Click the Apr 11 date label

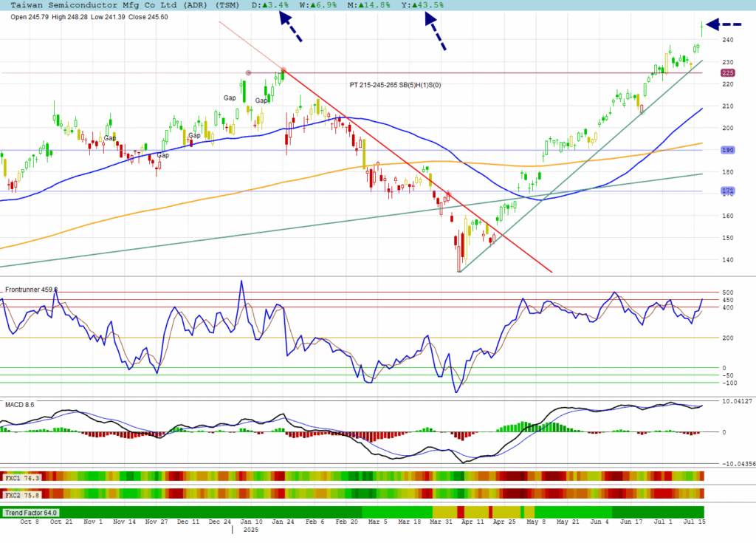coord(472,522)
